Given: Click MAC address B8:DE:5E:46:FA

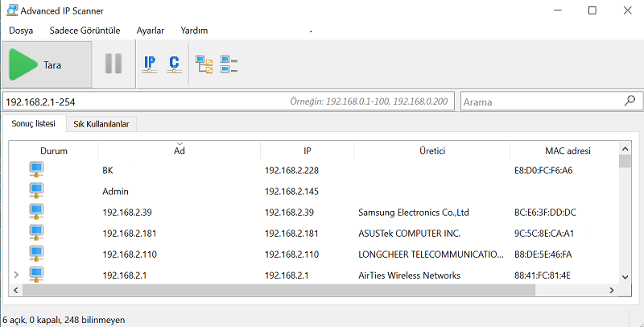Looking at the screenshot, I should (x=543, y=255).
